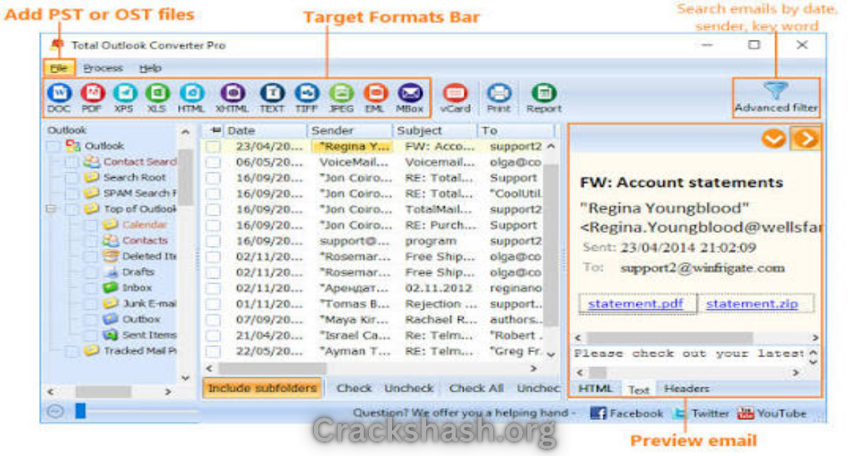Click the Outlook root folder icon
The height and width of the screenshot is (456, 868).
(73, 145)
